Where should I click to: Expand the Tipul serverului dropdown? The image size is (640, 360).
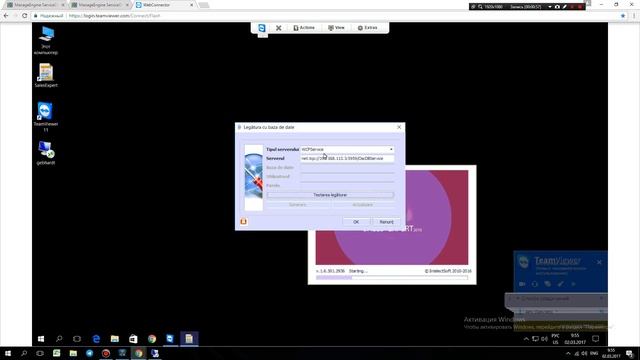(x=391, y=149)
